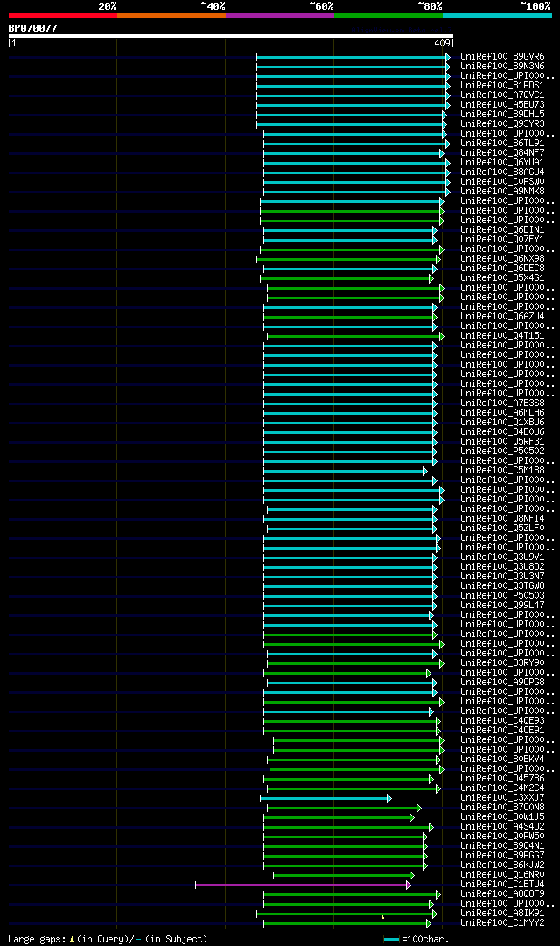Select the UniRef100_A9CPG8 label
This screenshot has width=560, height=946.
click(x=502, y=683)
